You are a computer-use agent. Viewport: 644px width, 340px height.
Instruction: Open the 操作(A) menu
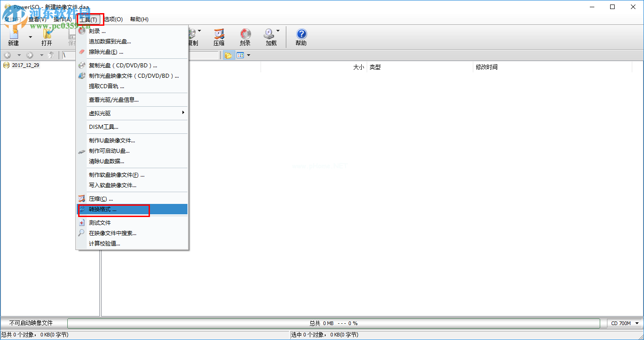coord(63,19)
